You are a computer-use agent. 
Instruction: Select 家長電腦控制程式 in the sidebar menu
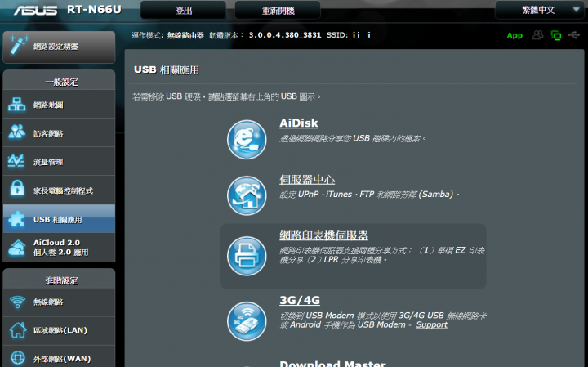(x=59, y=190)
